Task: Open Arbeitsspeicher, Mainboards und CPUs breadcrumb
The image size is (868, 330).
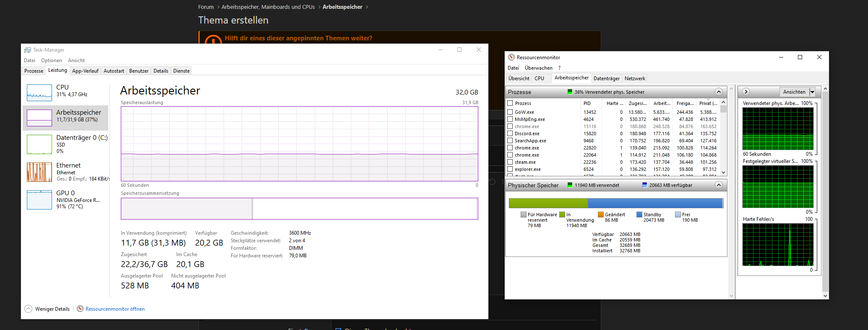Action: click(268, 7)
